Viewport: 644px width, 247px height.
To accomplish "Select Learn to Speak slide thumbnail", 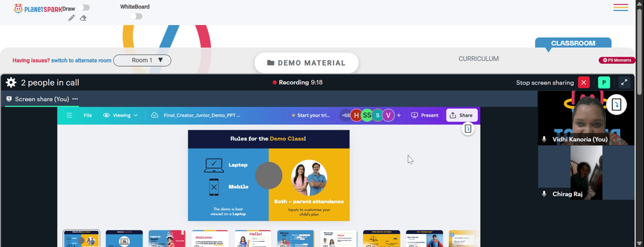I will (167, 239).
